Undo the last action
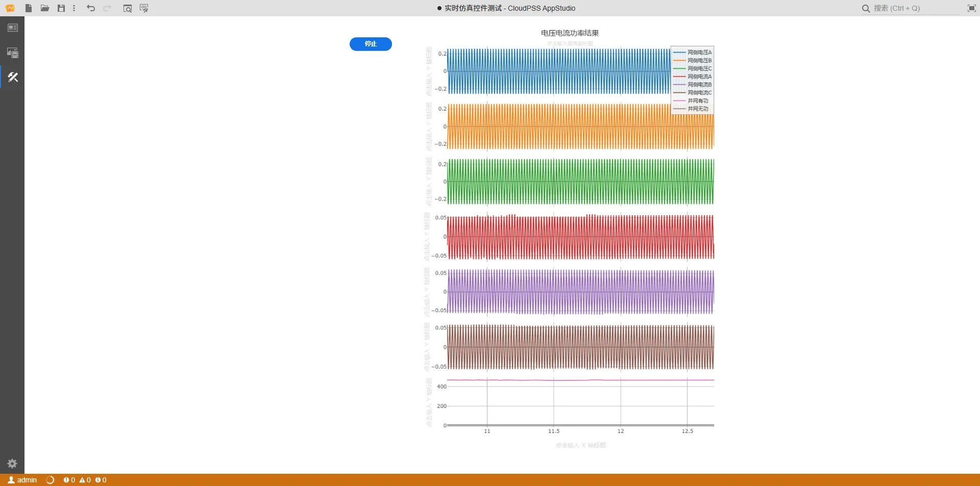Image resolution: width=980 pixels, height=486 pixels. [x=91, y=8]
